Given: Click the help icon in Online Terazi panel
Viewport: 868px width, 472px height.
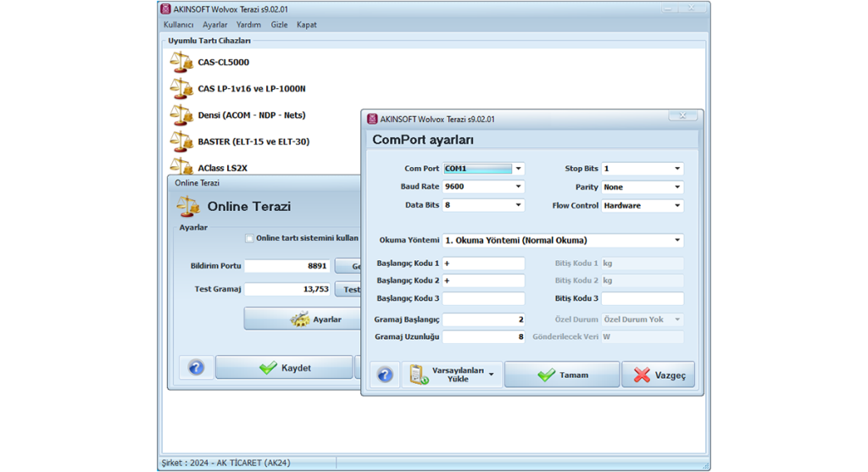Looking at the screenshot, I should tap(196, 368).
